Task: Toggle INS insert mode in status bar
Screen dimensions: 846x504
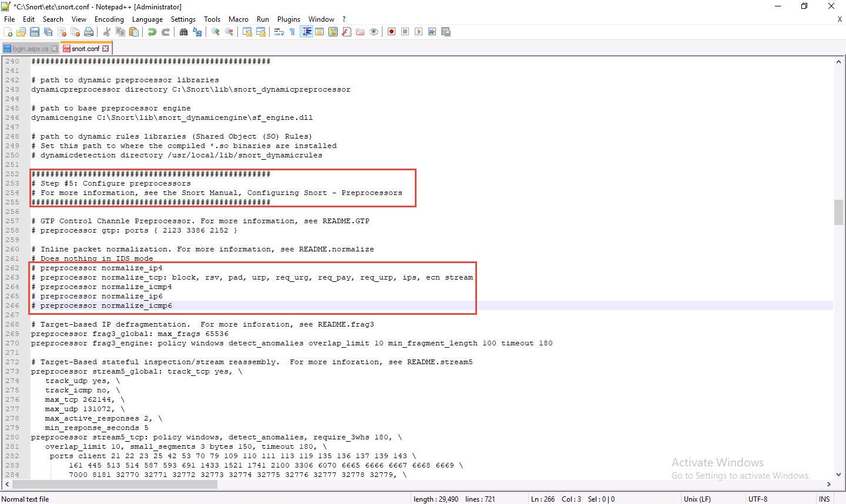Action: click(824, 499)
